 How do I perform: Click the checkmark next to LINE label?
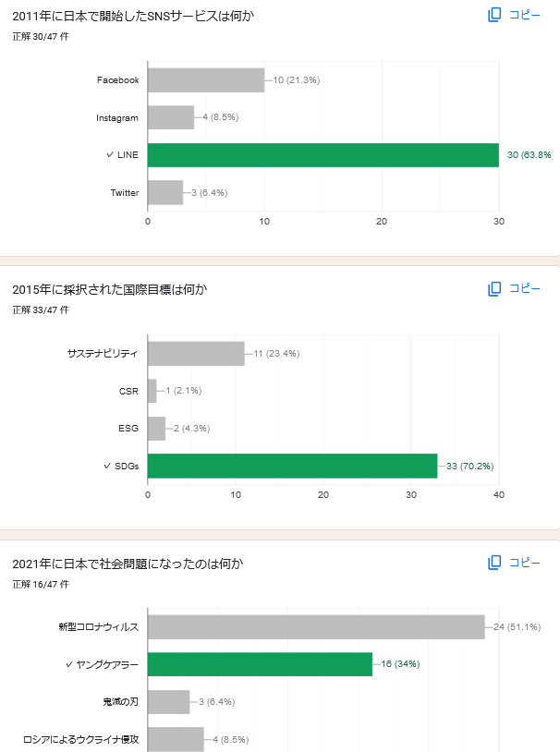point(110,154)
